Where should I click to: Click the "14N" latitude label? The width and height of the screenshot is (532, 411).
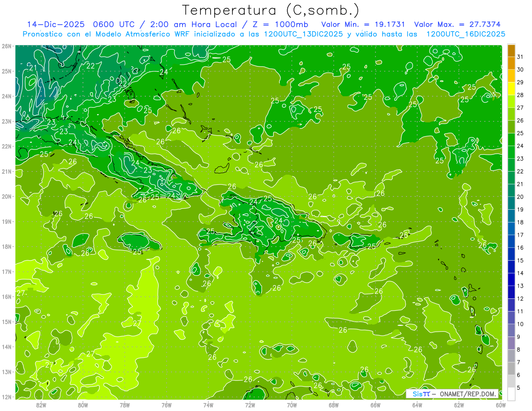7,347
